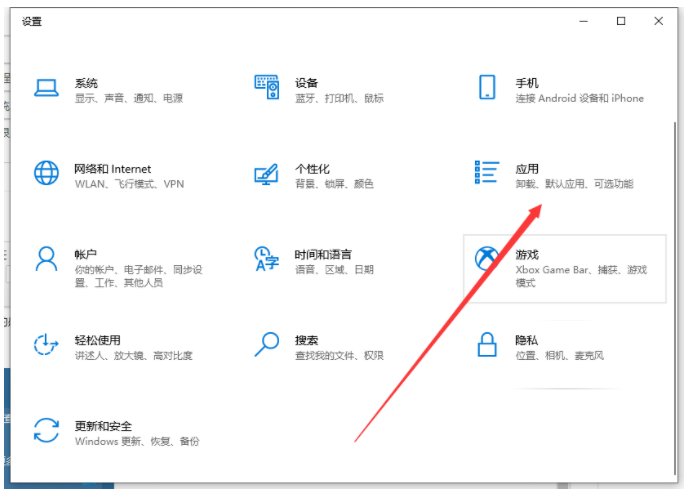Select the 手机 phone icon
The width and height of the screenshot is (690, 496).
click(x=487, y=88)
